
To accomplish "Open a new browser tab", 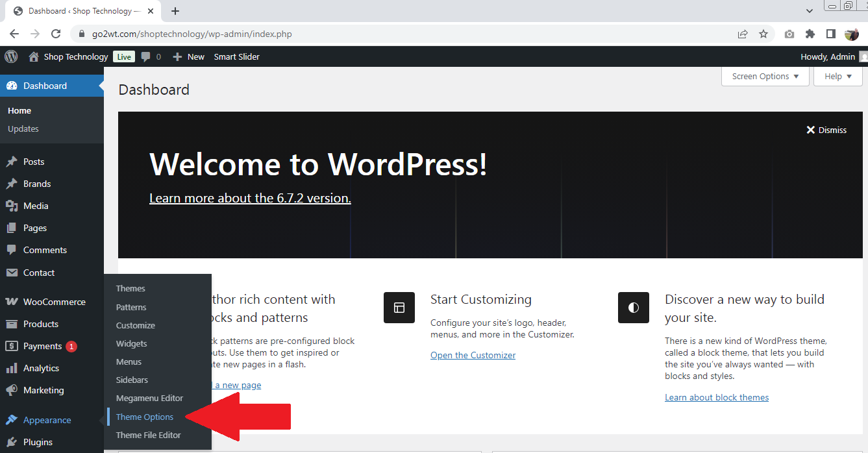I will pos(175,11).
